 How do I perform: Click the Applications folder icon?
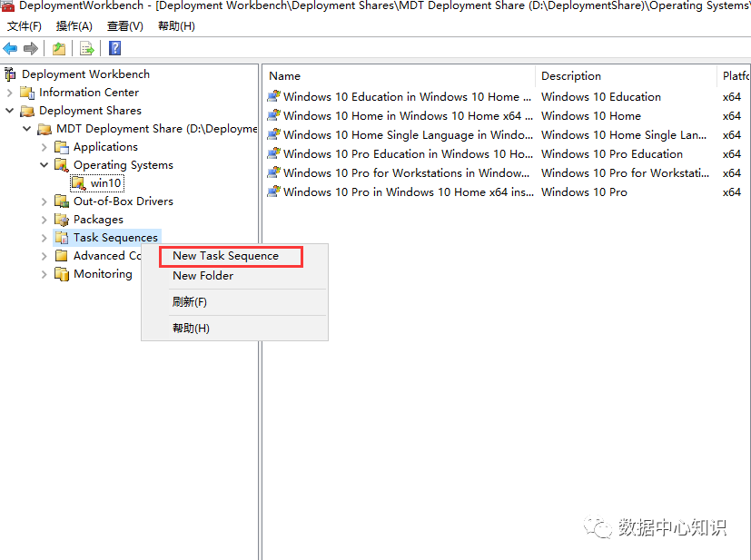pyautogui.click(x=62, y=147)
